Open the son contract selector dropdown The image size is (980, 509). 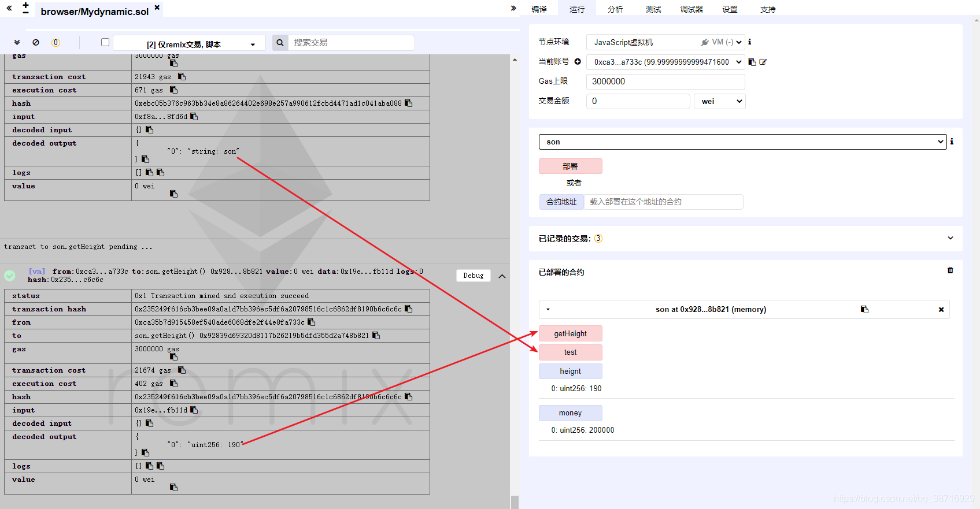tap(742, 142)
